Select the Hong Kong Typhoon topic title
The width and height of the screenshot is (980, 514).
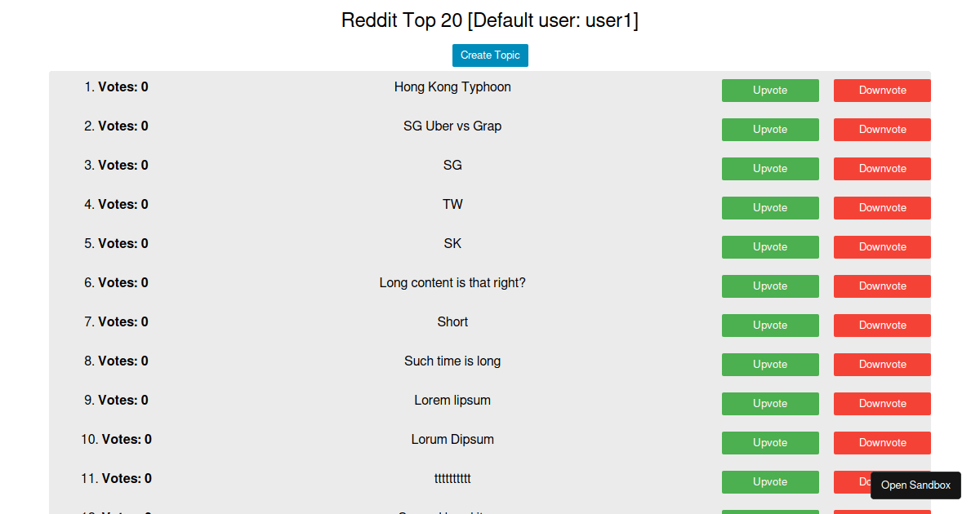pyautogui.click(x=452, y=86)
